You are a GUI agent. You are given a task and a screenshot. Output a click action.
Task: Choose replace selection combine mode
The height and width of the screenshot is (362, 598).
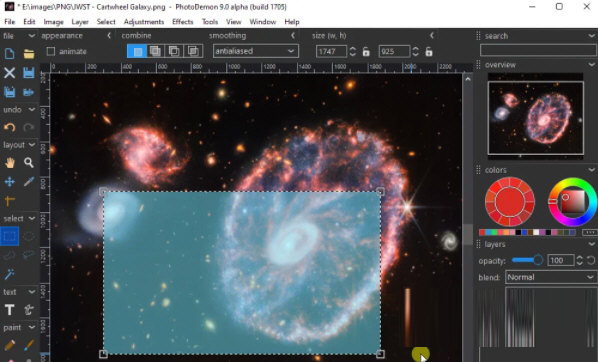[137, 51]
